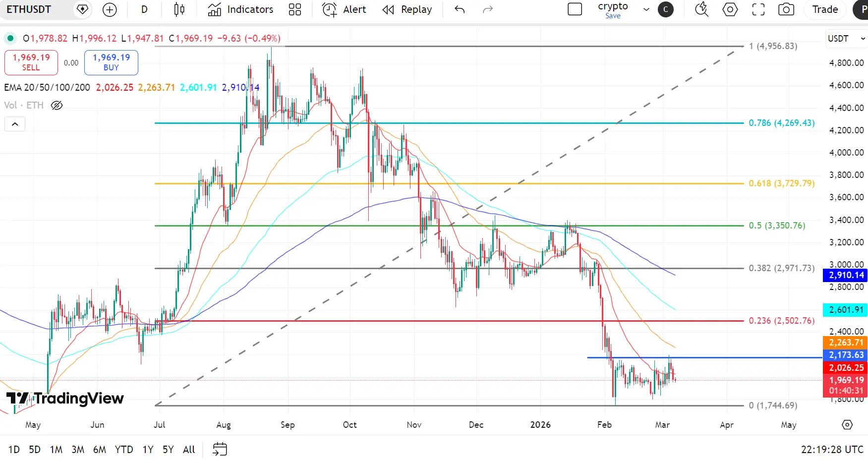Select the 5D time range
The height and width of the screenshot is (461, 868).
click(x=35, y=450)
